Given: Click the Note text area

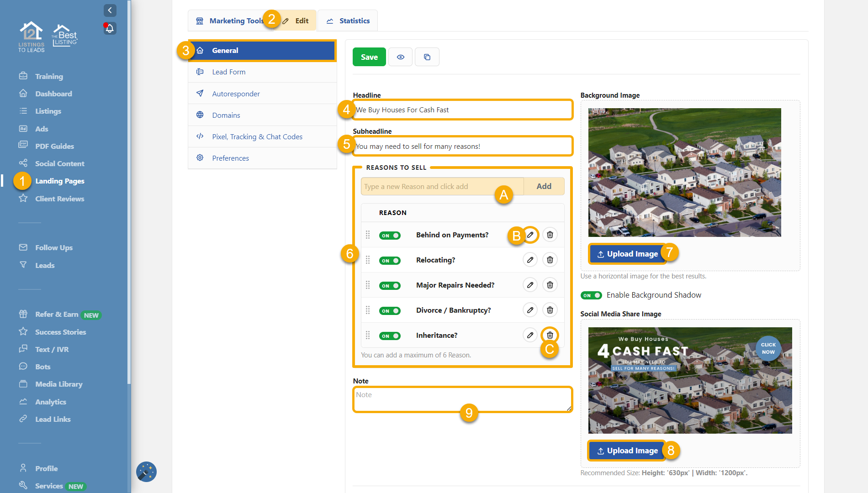Looking at the screenshot, I should coord(462,399).
